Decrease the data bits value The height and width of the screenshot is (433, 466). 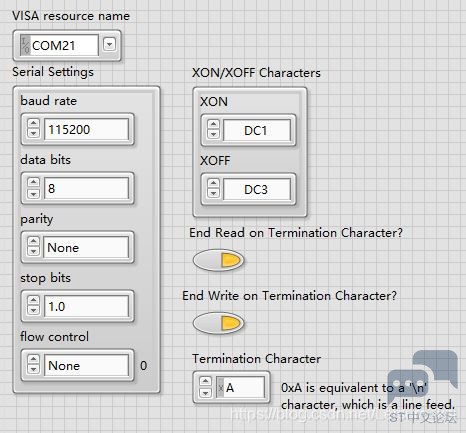click(x=33, y=192)
